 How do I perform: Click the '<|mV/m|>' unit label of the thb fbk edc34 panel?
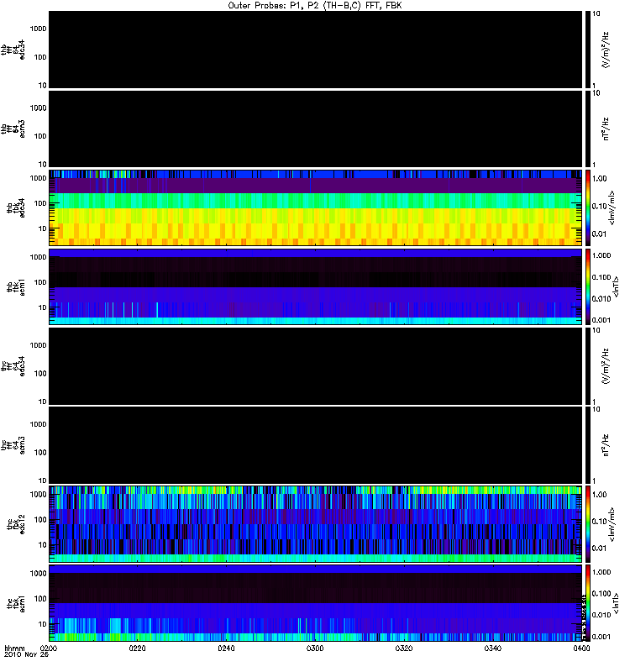click(x=612, y=207)
